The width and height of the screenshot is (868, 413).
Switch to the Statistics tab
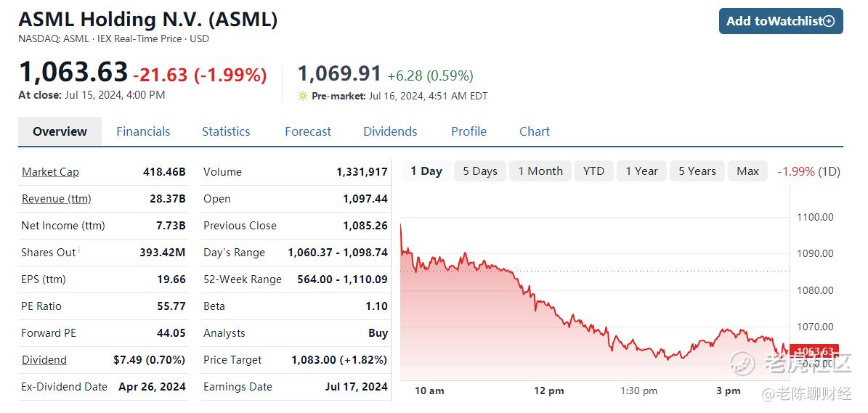click(x=226, y=131)
